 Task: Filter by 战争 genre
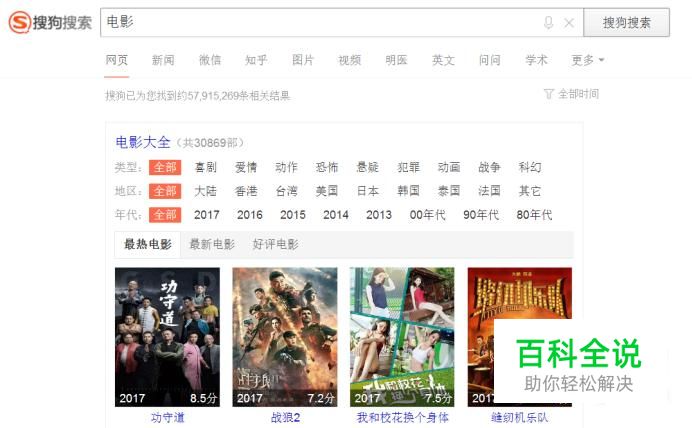tap(489, 167)
